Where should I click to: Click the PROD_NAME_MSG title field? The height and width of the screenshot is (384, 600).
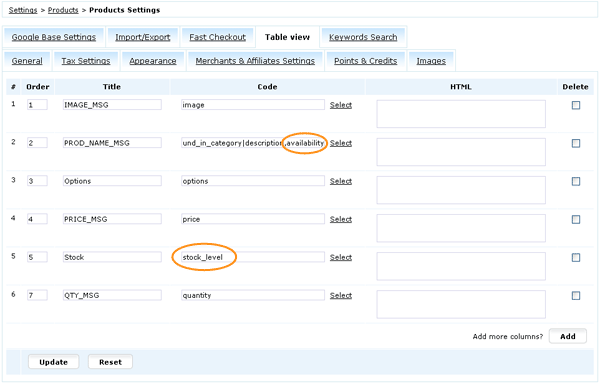click(x=112, y=143)
